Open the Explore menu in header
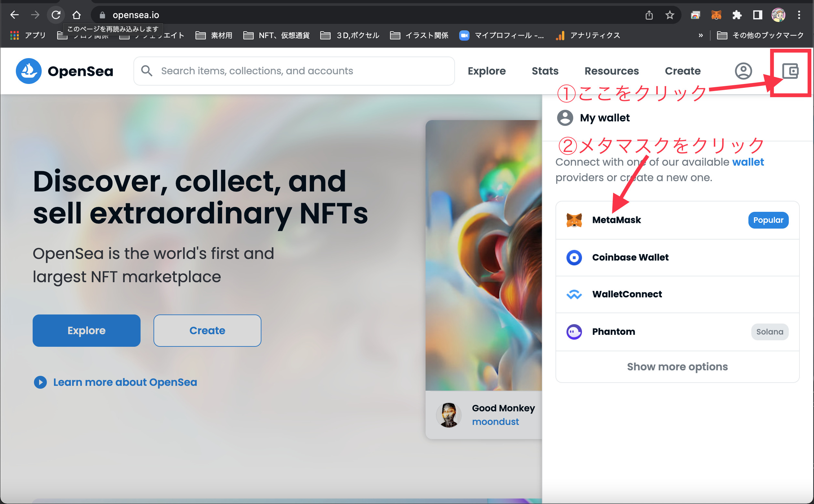 (x=486, y=71)
